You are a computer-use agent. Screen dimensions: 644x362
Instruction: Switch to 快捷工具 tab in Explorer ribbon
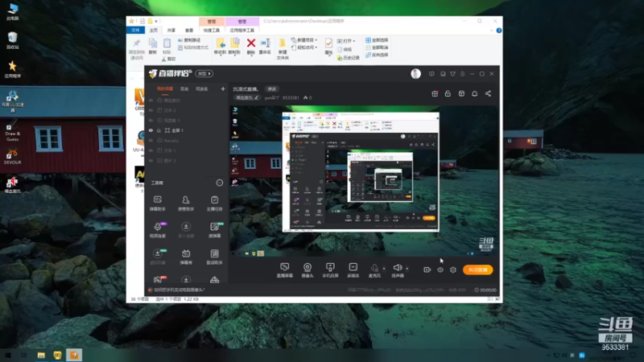point(211,31)
